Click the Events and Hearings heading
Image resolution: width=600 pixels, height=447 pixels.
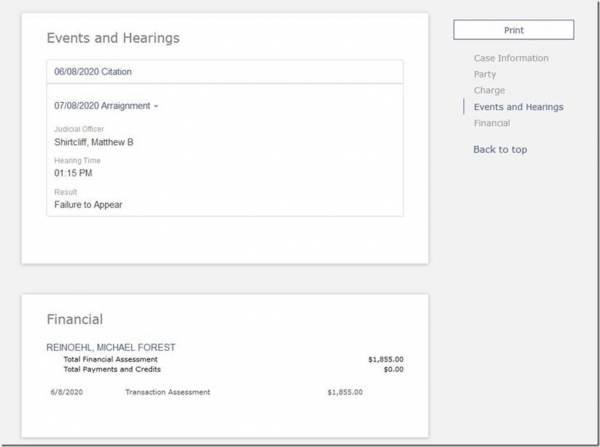click(x=113, y=38)
